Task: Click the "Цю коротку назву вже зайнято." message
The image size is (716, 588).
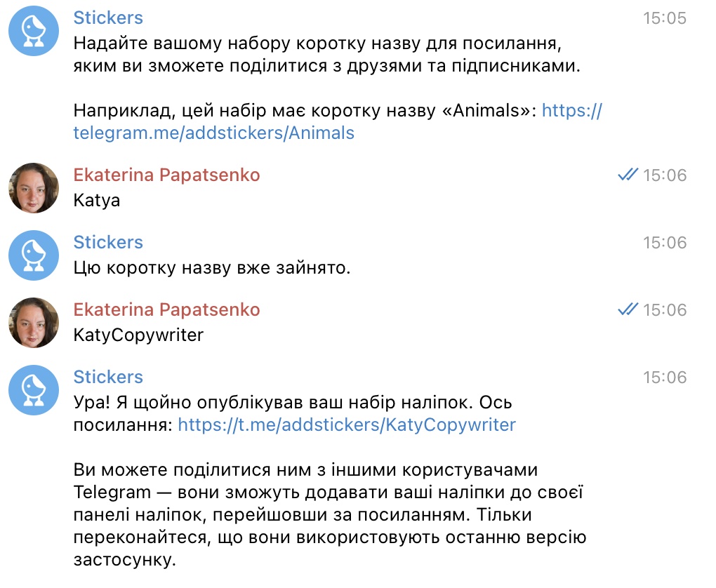Action: 211,268
